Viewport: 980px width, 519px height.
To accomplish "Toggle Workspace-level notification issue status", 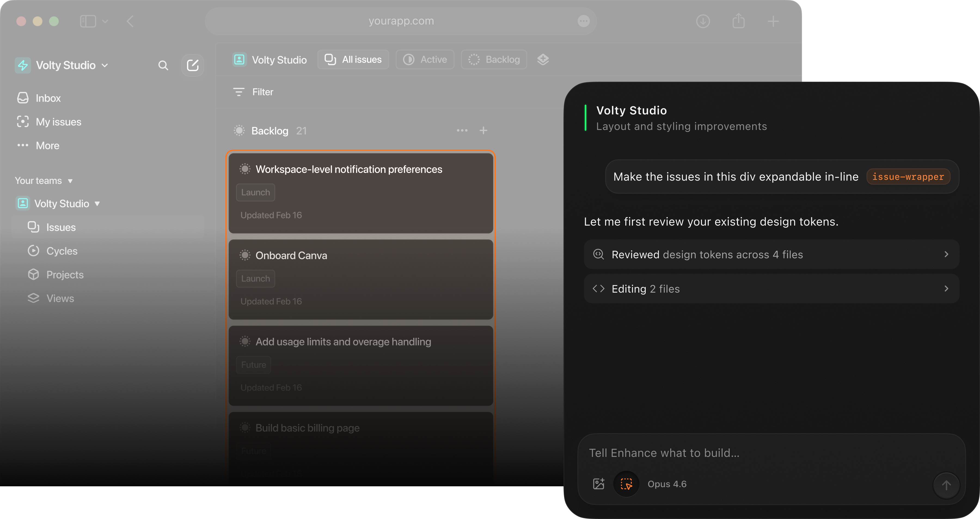I will [245, 169].
